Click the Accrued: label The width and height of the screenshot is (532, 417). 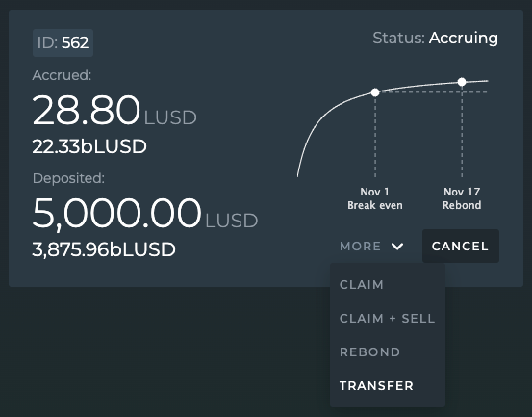point(62,75)
